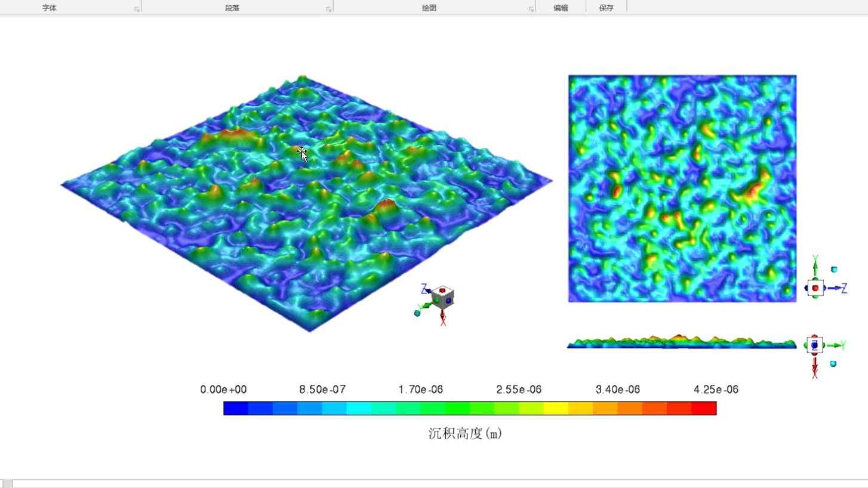Click the 沉积高度(m) legend title
This screenshot has height=488, width=868.
[x=465, y=434]
